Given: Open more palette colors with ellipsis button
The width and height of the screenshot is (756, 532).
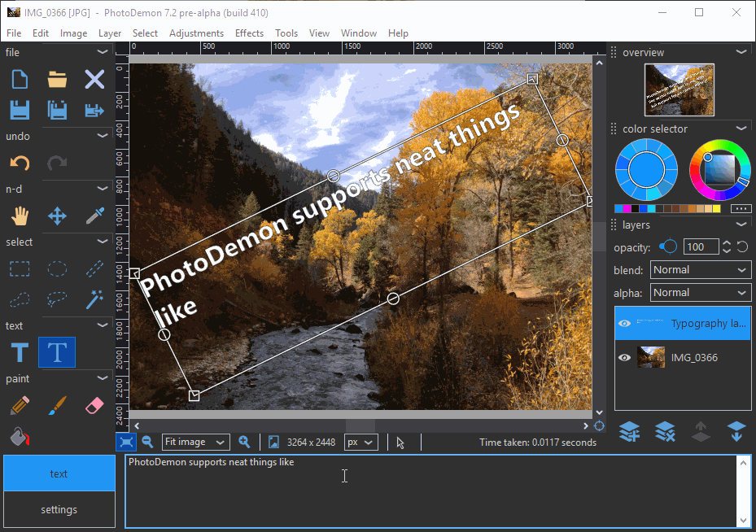Looking at the screenshot, I should point(741,209).
